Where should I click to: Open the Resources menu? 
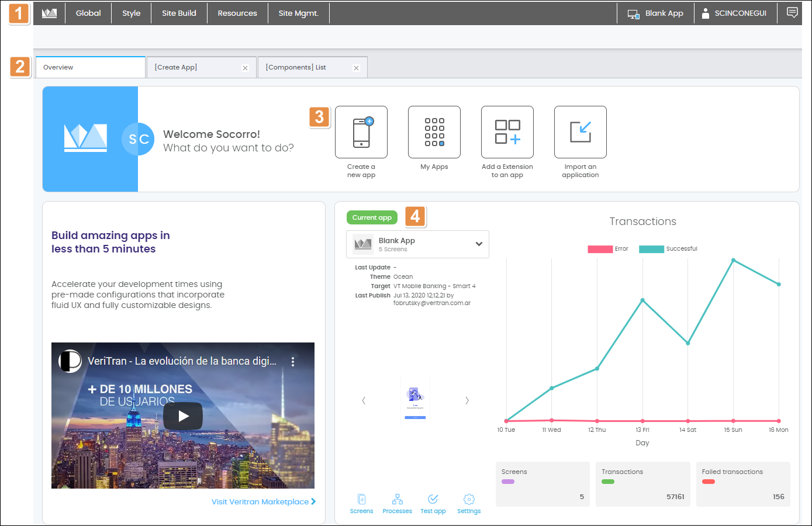pos(237,13)
